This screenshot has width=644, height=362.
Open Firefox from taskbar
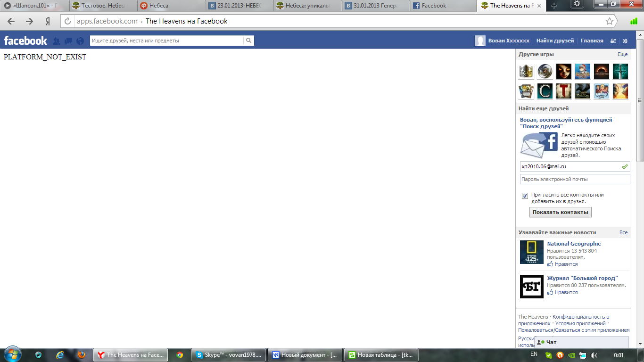pos(81,355)
